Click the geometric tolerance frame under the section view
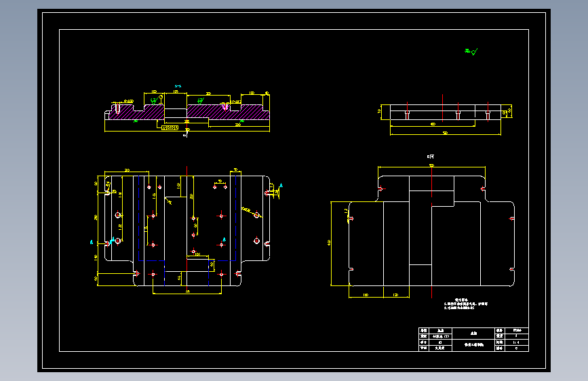 point(170,128)
